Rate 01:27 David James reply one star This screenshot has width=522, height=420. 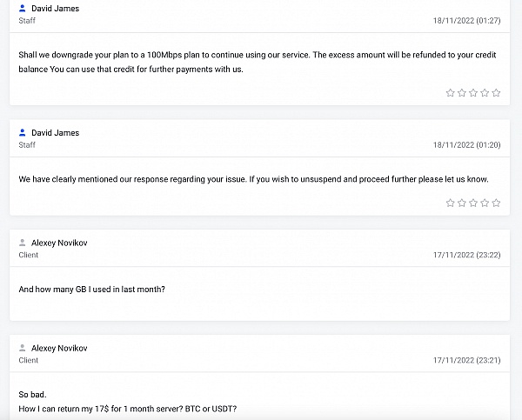450,93
